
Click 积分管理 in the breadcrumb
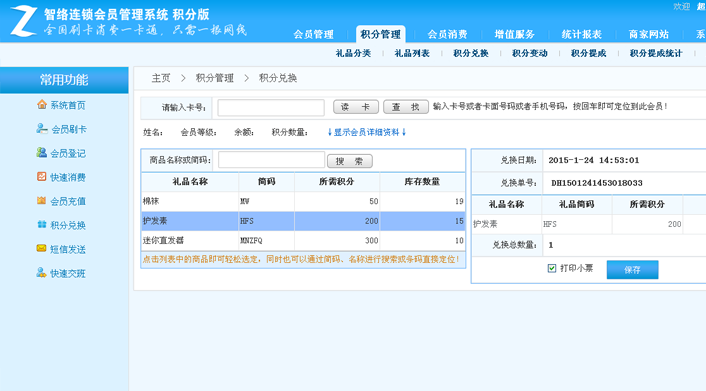pos(215,78)
